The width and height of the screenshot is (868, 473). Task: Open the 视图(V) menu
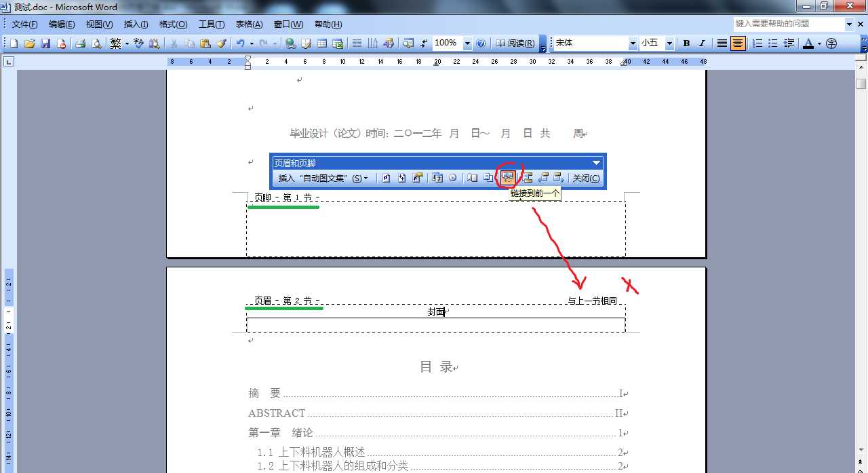point(99,24)
